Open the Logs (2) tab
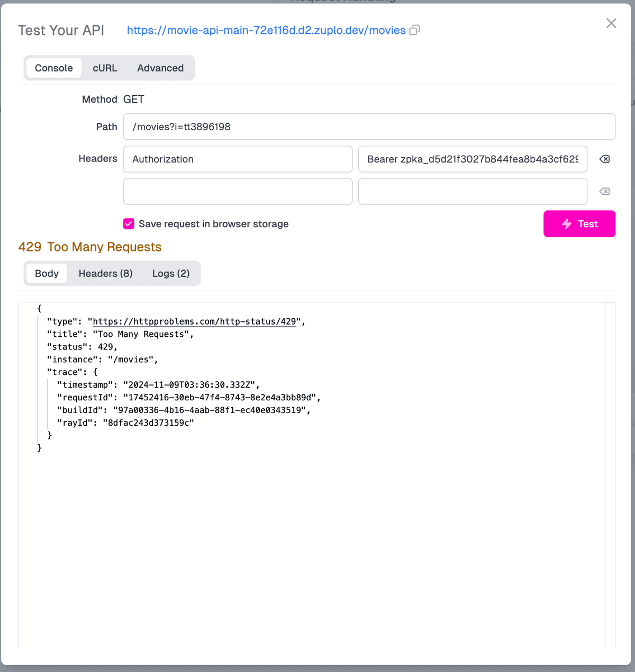Image resolution: width=635 pixels, height=672 pixels. coord(170,273)
